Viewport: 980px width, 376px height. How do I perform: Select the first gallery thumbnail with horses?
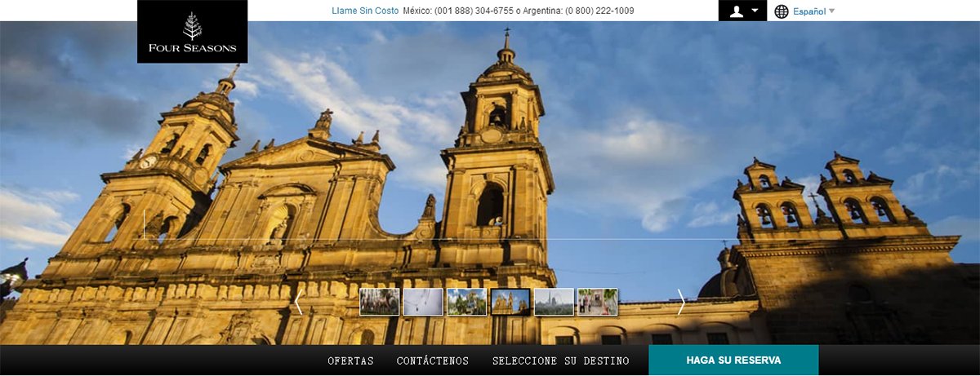click(x=380, y=302)
